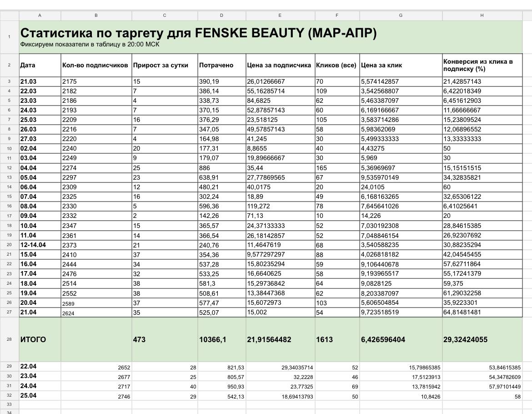Select subscribers cell '2746'

[96, 396]
